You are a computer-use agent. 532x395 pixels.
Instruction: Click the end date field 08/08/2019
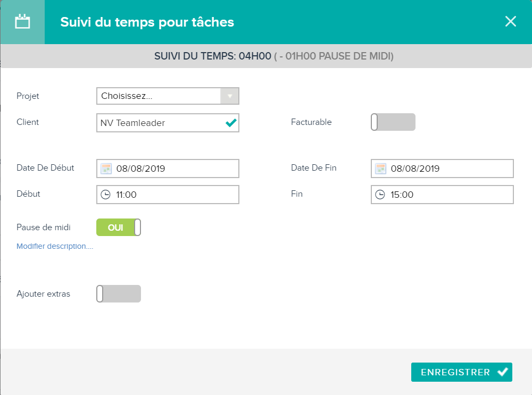click(x=442, y=169)
